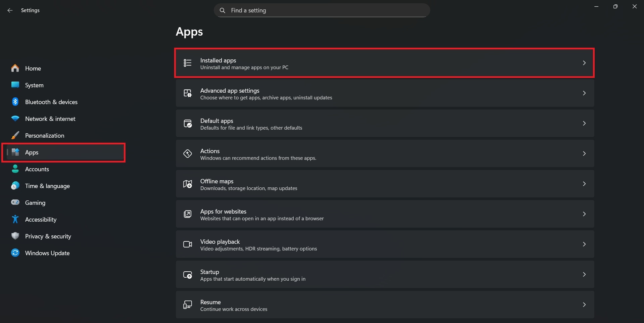Click the Default apps icon
This screenshot has height=323, width=644.
187,123
